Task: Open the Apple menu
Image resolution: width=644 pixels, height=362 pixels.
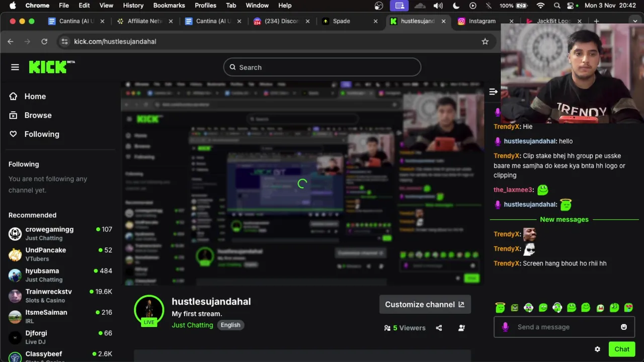Action: click(x=13, y=6)
